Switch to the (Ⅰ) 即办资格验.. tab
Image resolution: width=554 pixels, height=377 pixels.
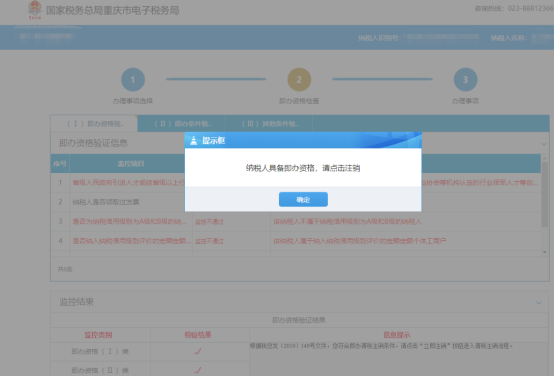(94, 124)
